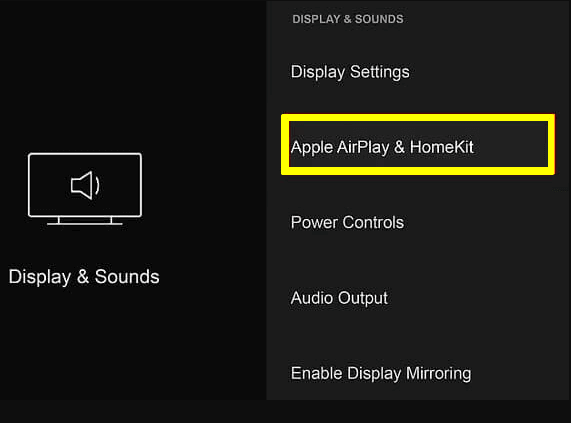The image size is (571, 423).
Task: Click the word Apple in highlighted option
Action: (x=312, y=148)
